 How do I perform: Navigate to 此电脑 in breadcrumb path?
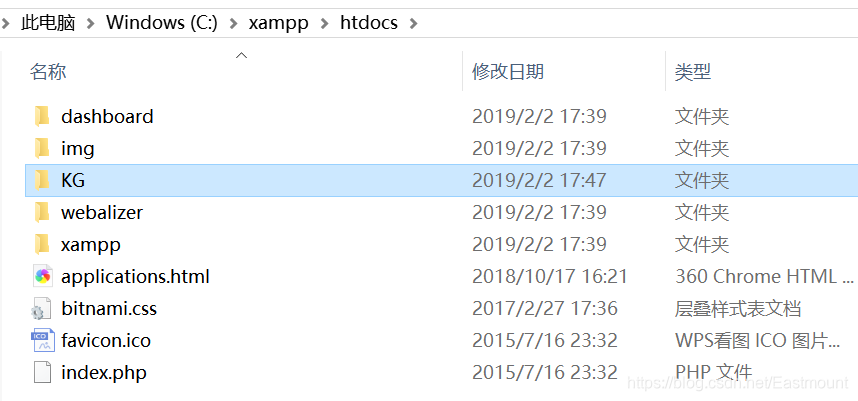click(48, 23)
